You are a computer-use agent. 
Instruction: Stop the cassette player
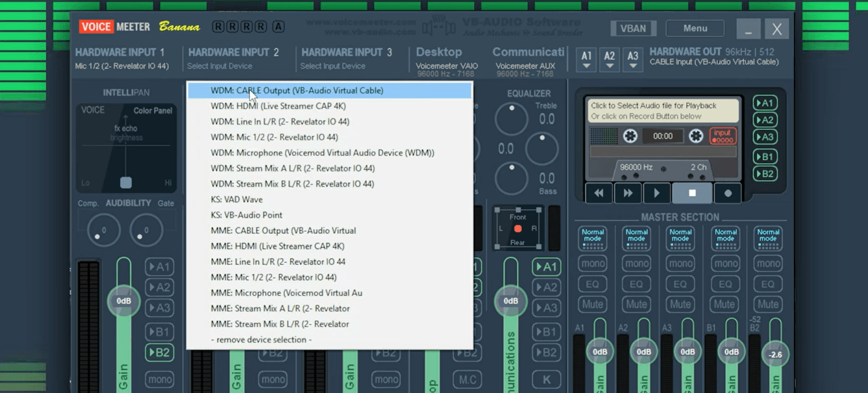[x=692, y=193]
